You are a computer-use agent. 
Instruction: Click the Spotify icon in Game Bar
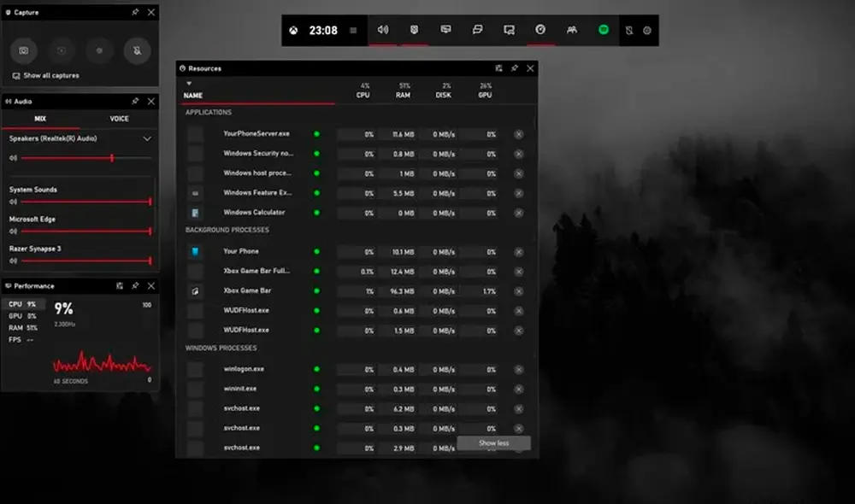coord(604,30)
